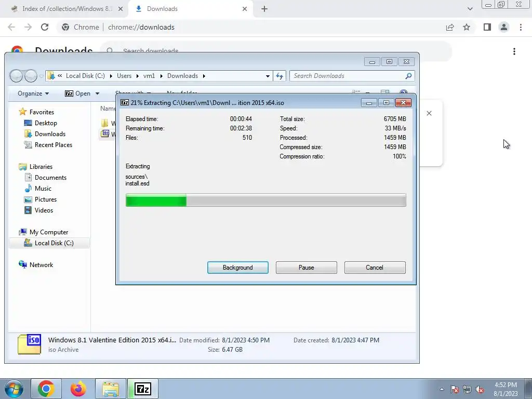
Task: Click the Chrome back arrow
Action: point(11,27)
